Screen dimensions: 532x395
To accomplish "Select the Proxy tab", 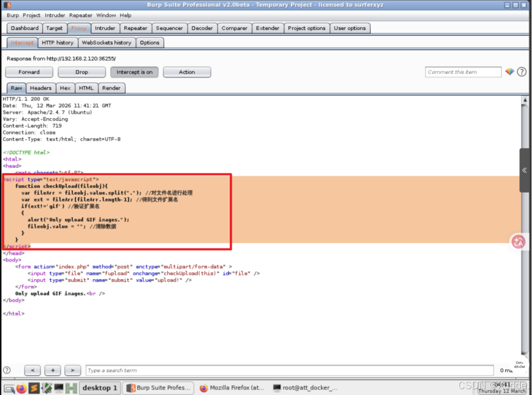I will (79, 28).
